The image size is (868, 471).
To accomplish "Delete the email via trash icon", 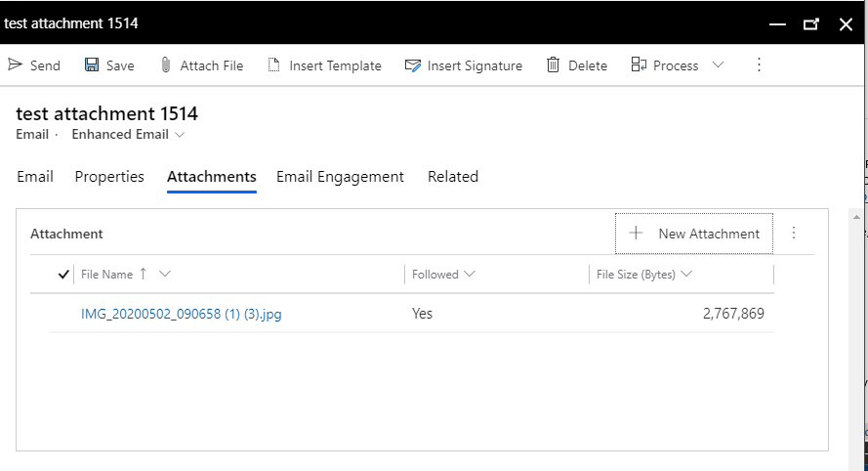I will point(553,64).
